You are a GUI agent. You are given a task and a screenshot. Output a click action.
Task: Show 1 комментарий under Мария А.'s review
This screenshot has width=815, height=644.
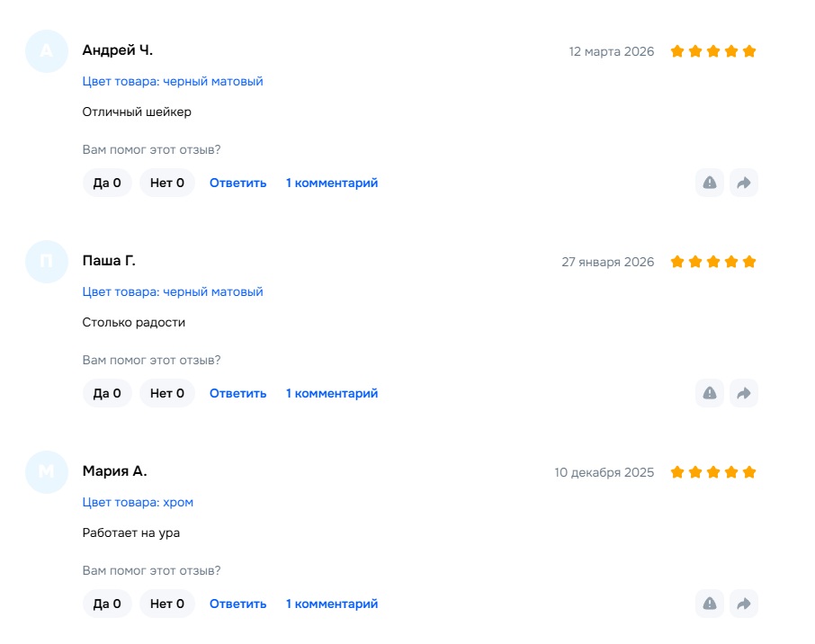[332, 604]
